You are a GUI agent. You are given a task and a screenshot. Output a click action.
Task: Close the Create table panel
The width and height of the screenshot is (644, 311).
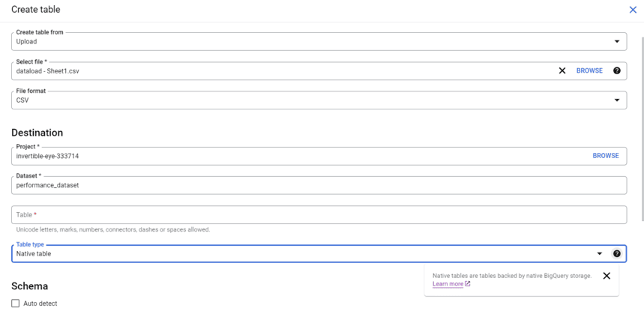[x=633, y=10]
